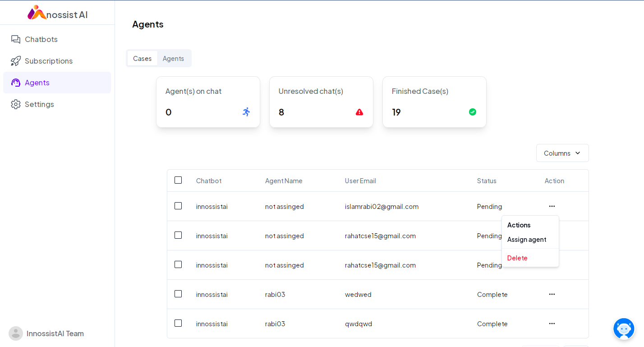Expand the Columns dropdown
The width and height of the screenshot is (644, 347).
[562, 153]
